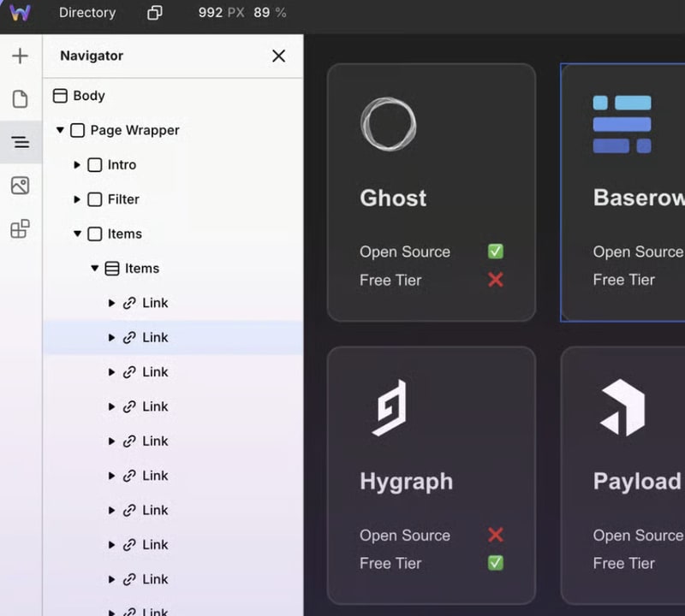
Task: Close the Navigator panel
Action: pos(278,56)
